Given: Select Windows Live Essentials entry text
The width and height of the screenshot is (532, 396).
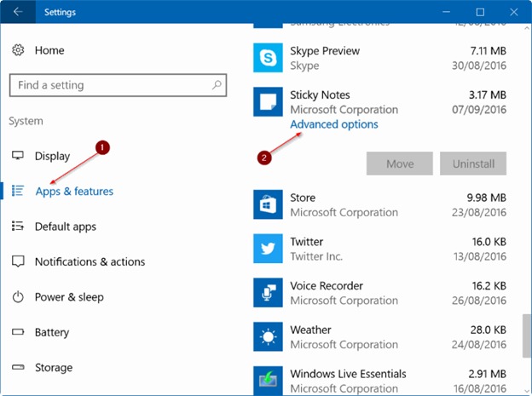Looking at the screenshot, I should pos(348,374).
